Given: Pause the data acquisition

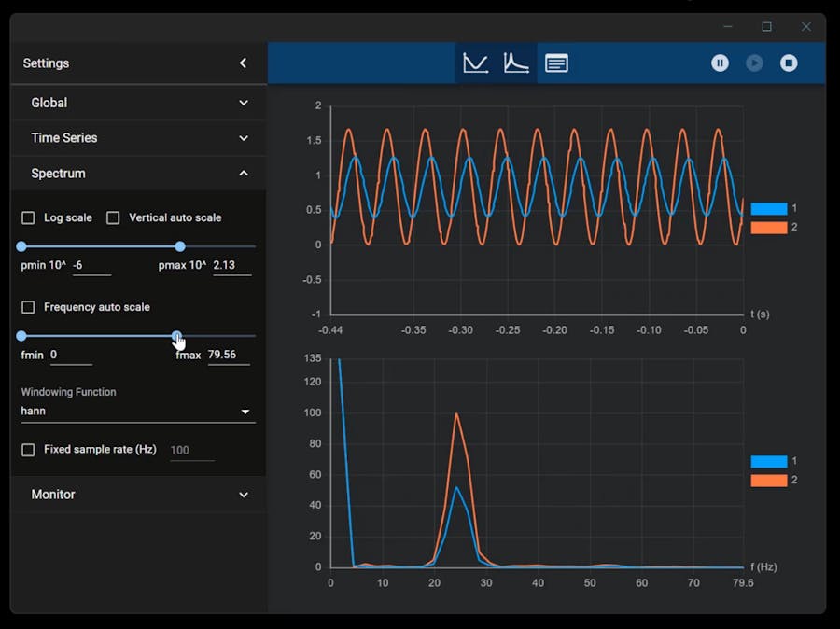Looking at the screenshot, I should tap(720, 63).
